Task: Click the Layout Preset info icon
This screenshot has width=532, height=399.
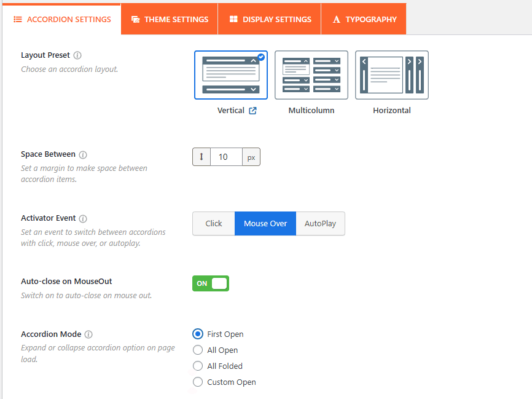Action: click(77, 55)
